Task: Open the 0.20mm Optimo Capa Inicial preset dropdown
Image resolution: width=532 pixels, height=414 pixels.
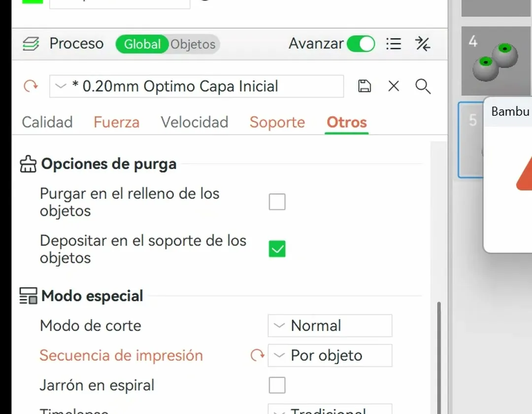Action: [x=197, y=86]
